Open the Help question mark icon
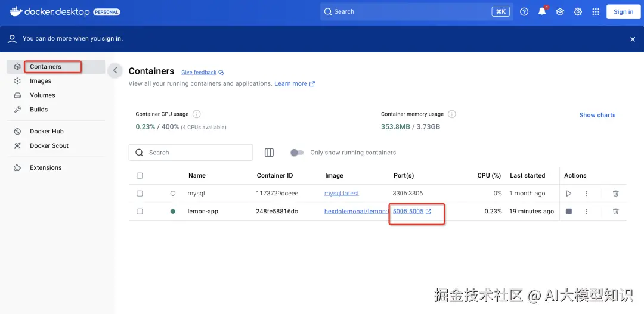 pyautogui.click(x=524, y=12)
